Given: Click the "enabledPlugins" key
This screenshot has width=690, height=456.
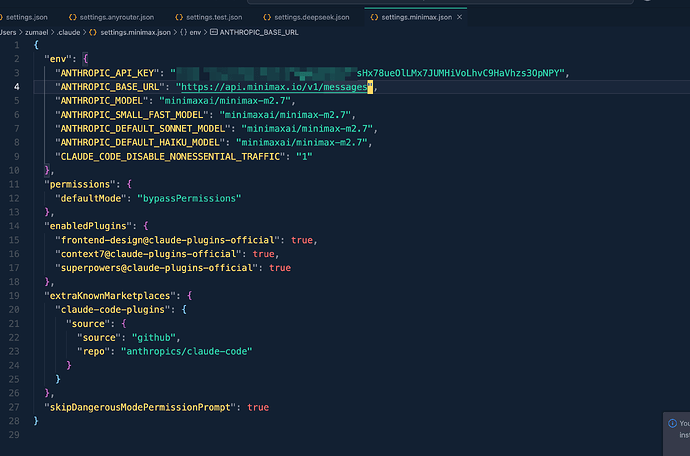Looking at the screenshot, I should (x=88, y=226).
